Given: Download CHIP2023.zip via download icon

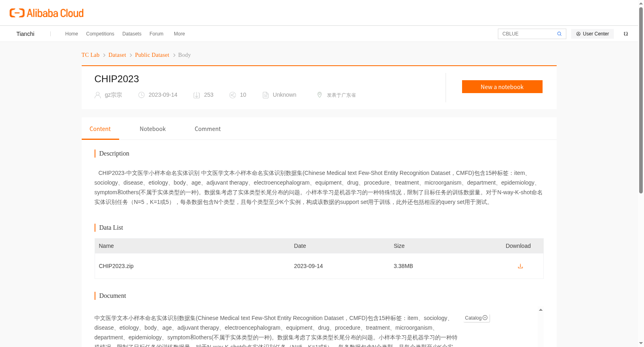Looking at the screenshot, I should click(520, 266).
